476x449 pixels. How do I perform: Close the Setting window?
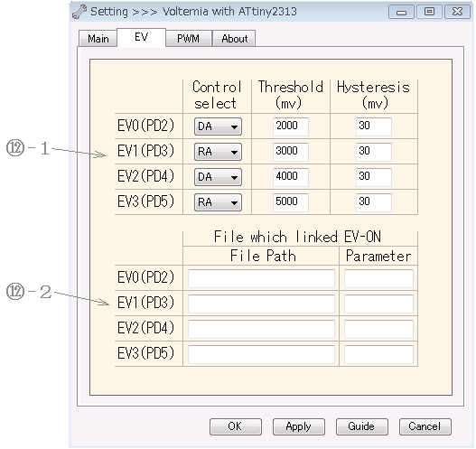point(457,12)
